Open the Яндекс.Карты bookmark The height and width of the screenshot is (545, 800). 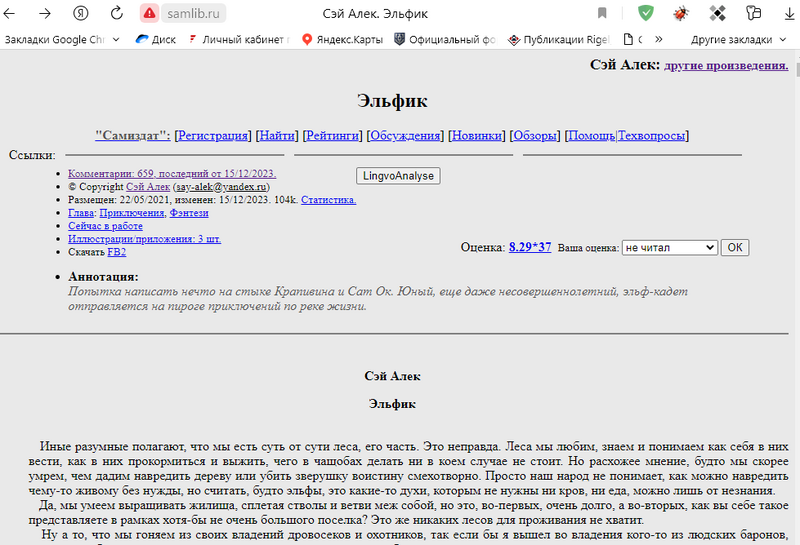coord(342,39)
